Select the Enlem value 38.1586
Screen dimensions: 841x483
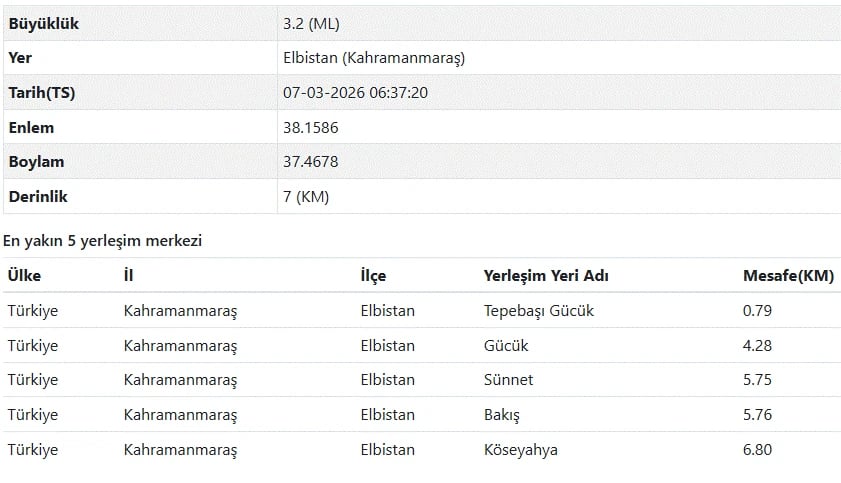[x=311, y=128]
